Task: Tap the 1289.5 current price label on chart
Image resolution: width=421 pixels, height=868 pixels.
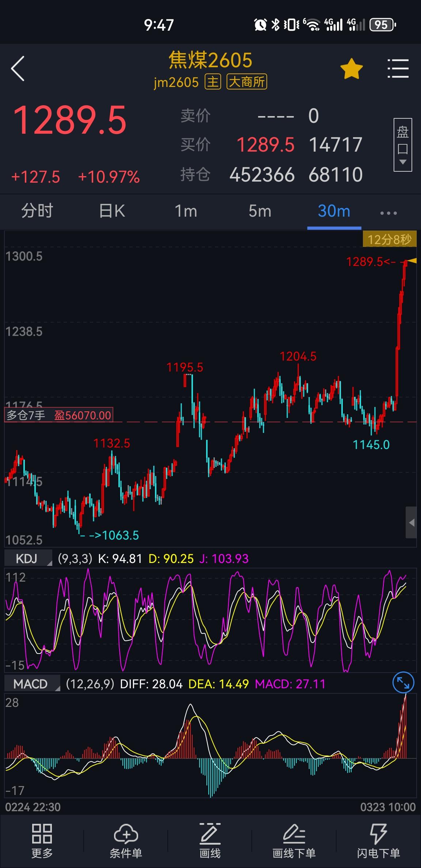Action: (x=365, y=262)
